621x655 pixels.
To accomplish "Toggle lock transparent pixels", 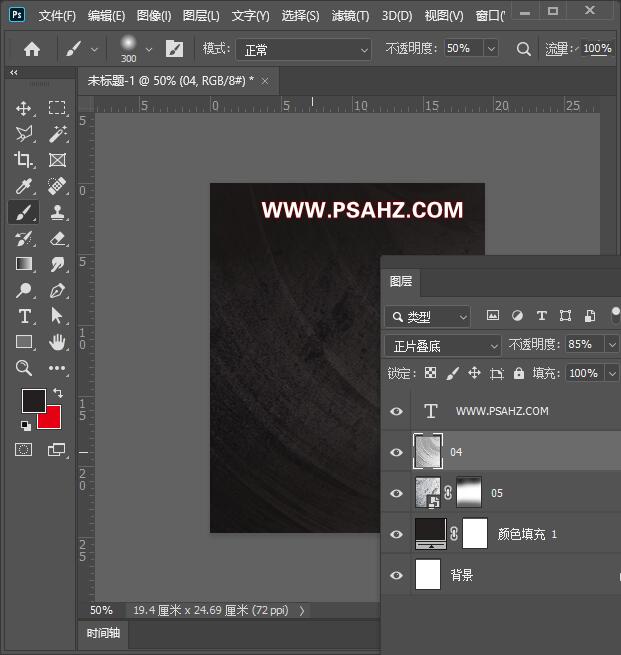I will coord(431,373).
